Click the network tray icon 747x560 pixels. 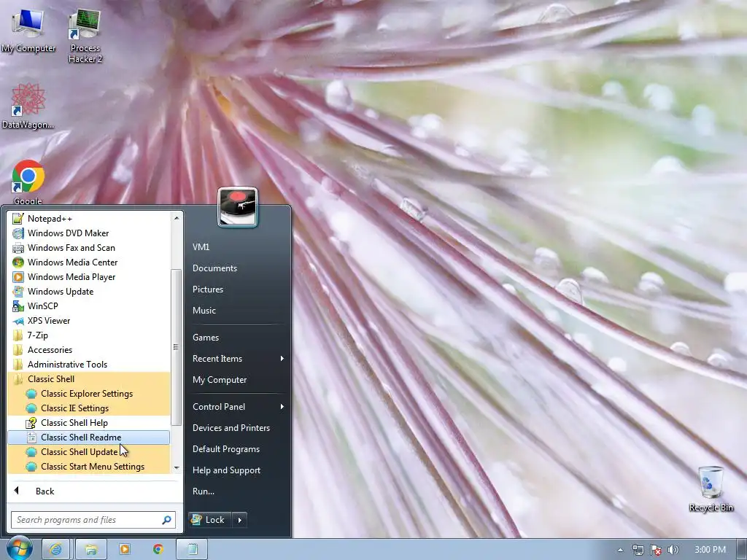[638, 550]
